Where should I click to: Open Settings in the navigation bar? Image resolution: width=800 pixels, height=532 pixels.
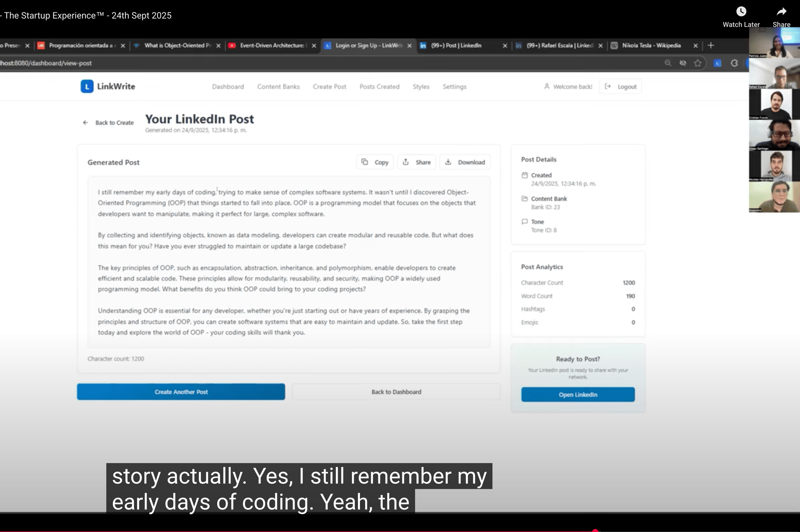tap(454, 87)
